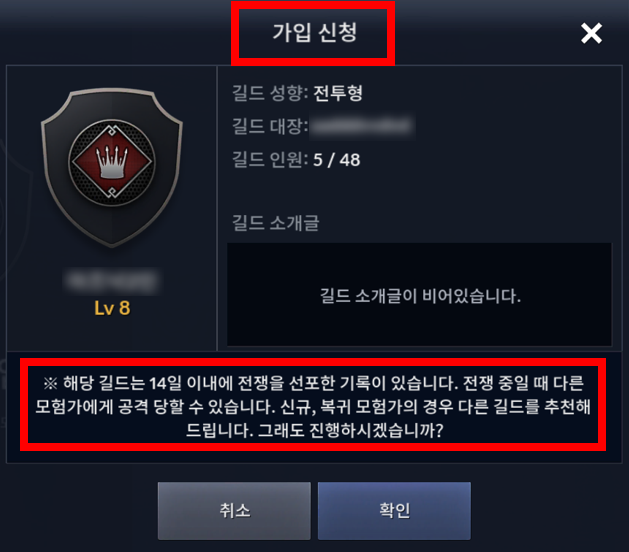This screenshot has width=629, height=552.
Task: Click the 길드 대장 label
Action: (270, 126)
